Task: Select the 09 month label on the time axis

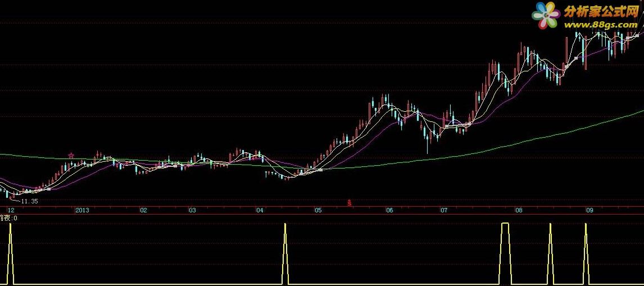Action: pyautogui.click(x=590, y=210)
